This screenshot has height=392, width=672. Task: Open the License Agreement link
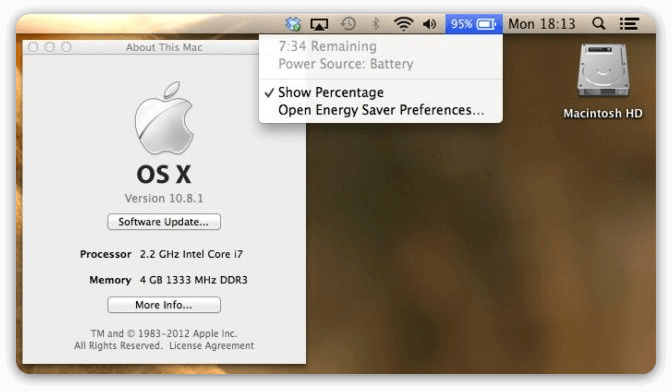click(211, 346)
